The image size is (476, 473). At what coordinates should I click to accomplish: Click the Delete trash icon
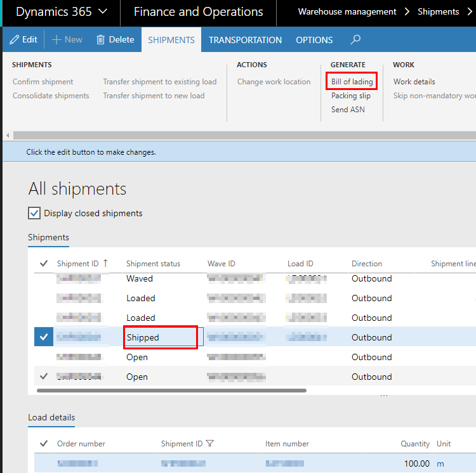point(100,39)
